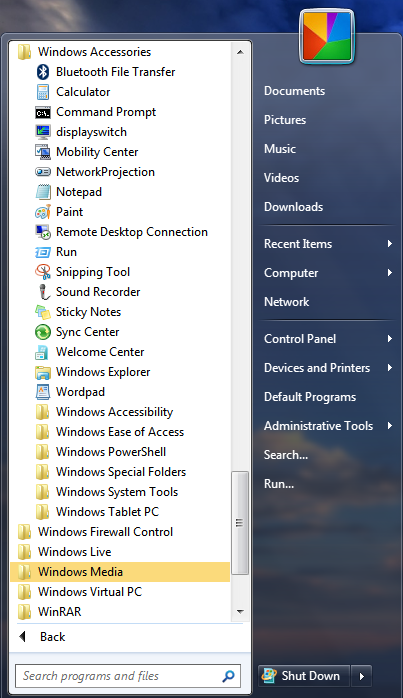Click the Shut Down button

304,676
